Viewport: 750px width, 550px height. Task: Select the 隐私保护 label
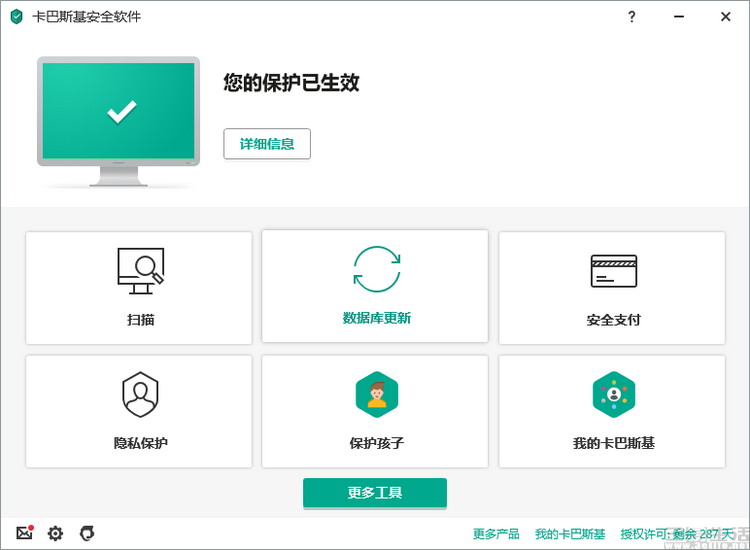(141, 443)
